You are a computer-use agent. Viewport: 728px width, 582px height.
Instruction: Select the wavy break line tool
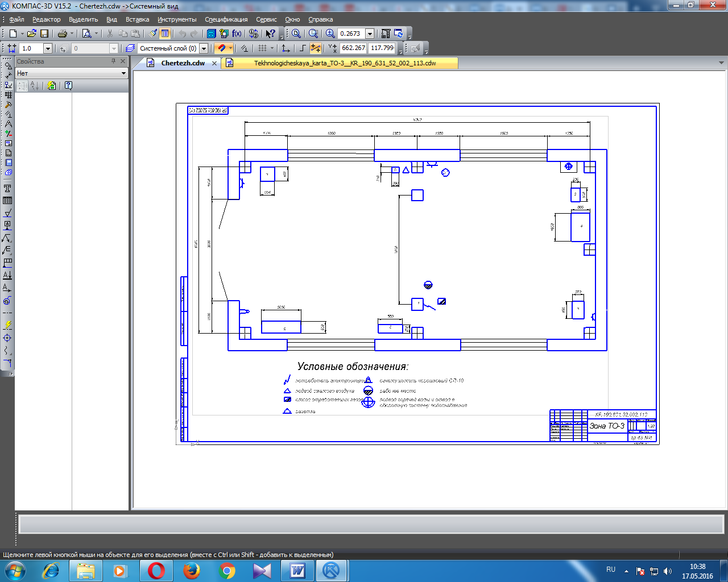pyautogui.click(x=7, y=350)
